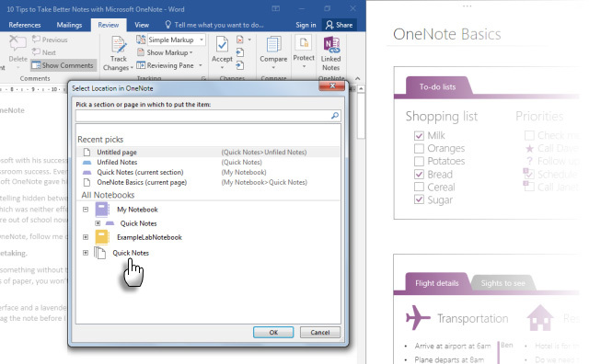Image resolution: width=589 pixels, height=364 pixels.
Task: Collapse the Word ribbon with the caret
Action: (358, 78)
